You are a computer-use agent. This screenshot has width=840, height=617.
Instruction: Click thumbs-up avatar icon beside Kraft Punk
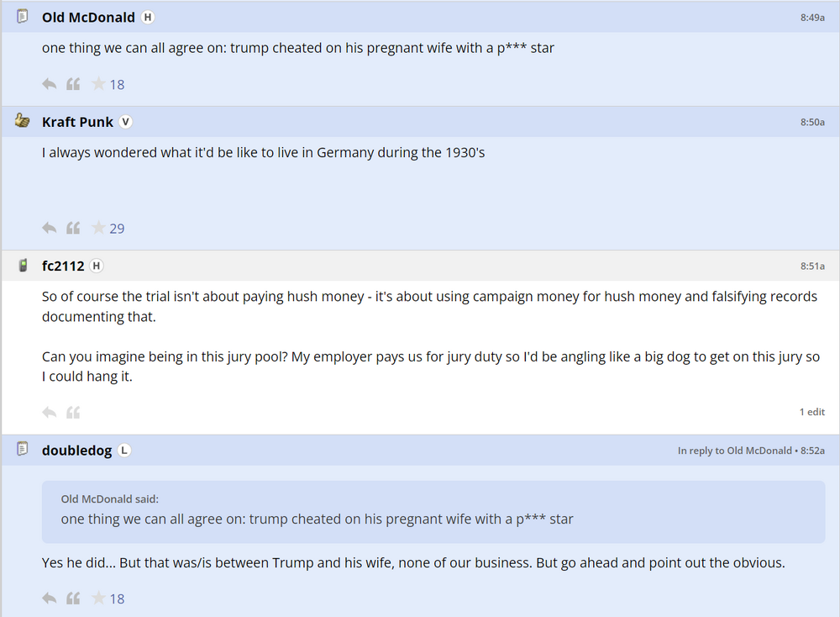[23, 121]
